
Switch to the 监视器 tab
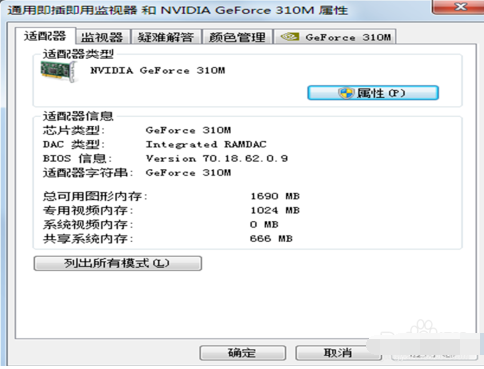(102, 37)
